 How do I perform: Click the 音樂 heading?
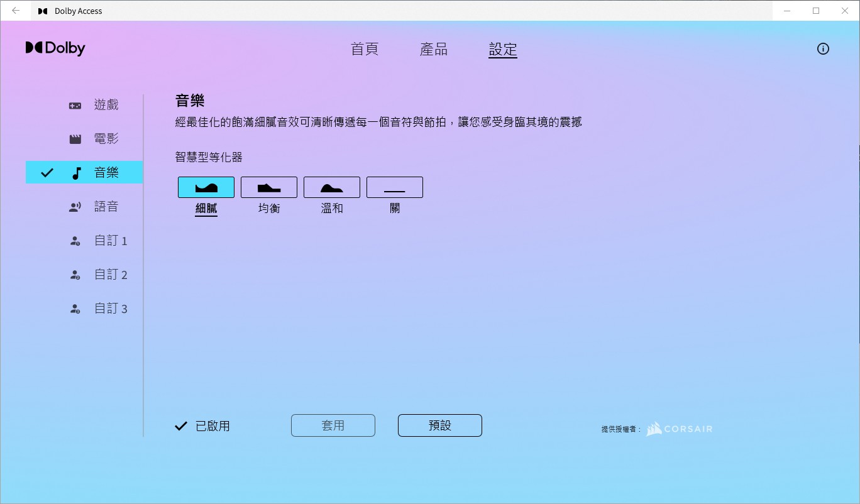(x=190, y=101)
